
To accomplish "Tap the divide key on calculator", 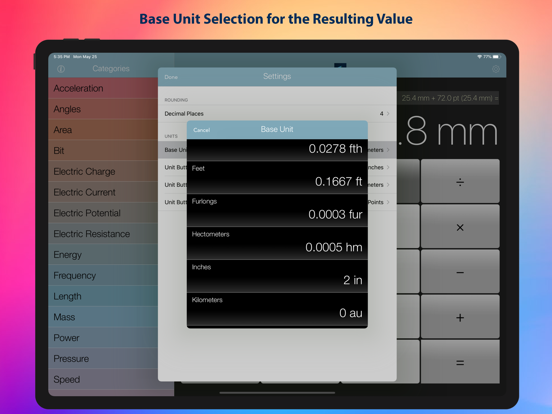I will [460, 181].
